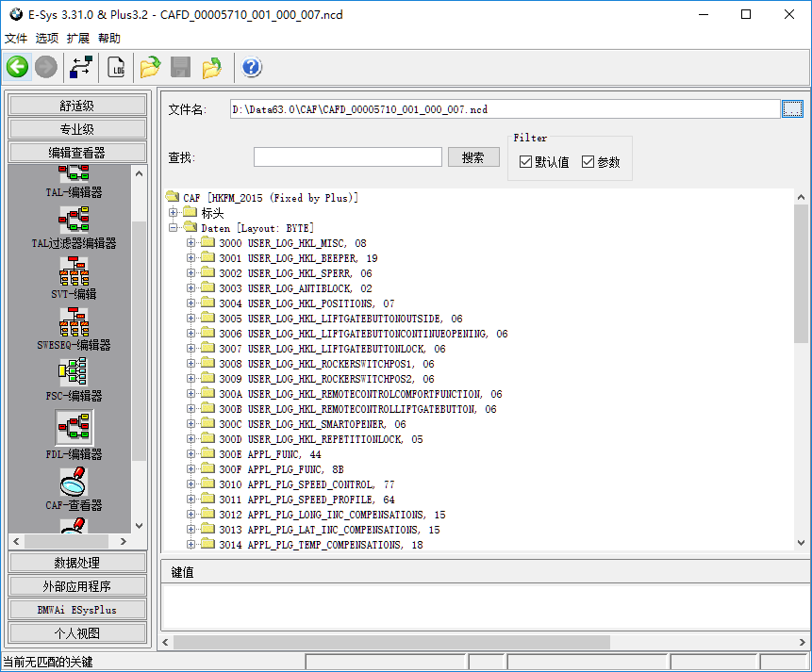Click the floppy disk save icon
Viewport: 812px width, 672px height.
tap(181, 67)
